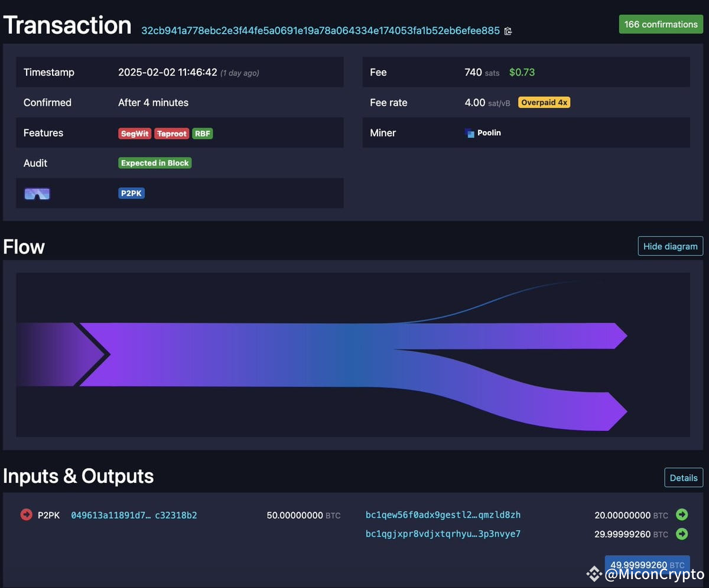
Task: Click the sunglasses goggles icon
Action: (x=37, y=193)
